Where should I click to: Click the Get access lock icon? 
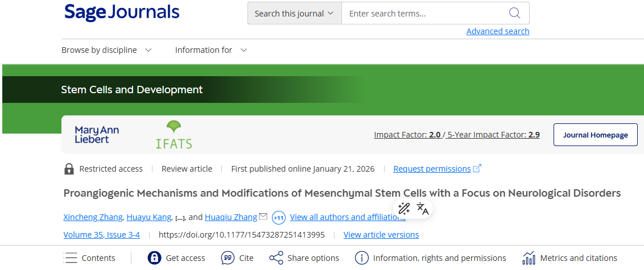154,258
